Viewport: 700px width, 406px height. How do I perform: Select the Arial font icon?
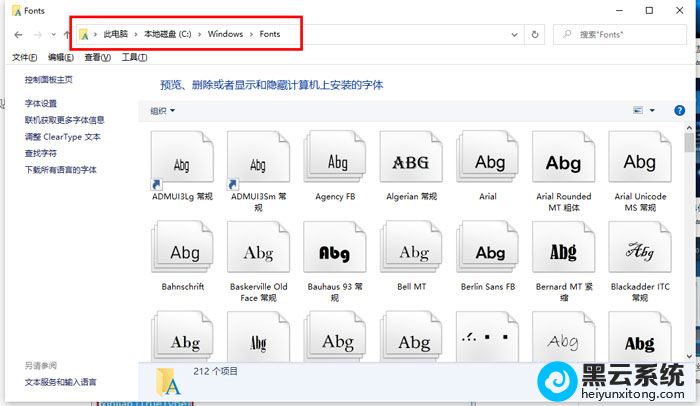click(x=487, y=162)
